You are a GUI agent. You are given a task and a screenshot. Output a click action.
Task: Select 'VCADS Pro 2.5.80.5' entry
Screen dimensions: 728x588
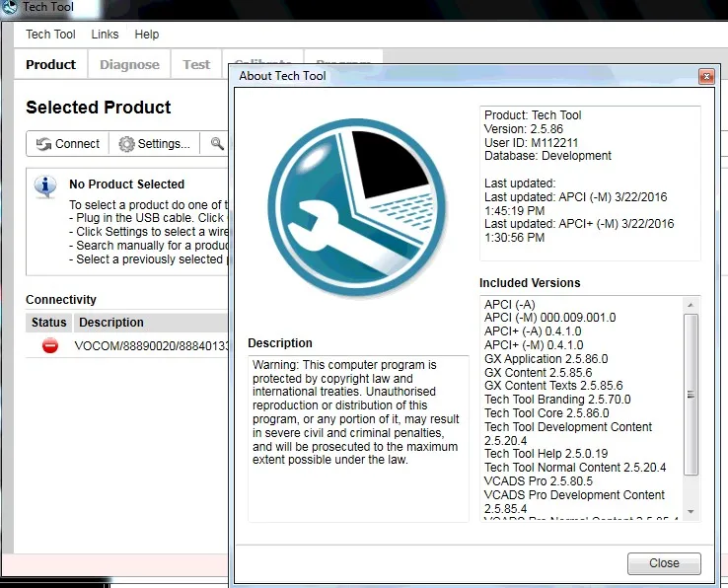click(x=538, y=481)
